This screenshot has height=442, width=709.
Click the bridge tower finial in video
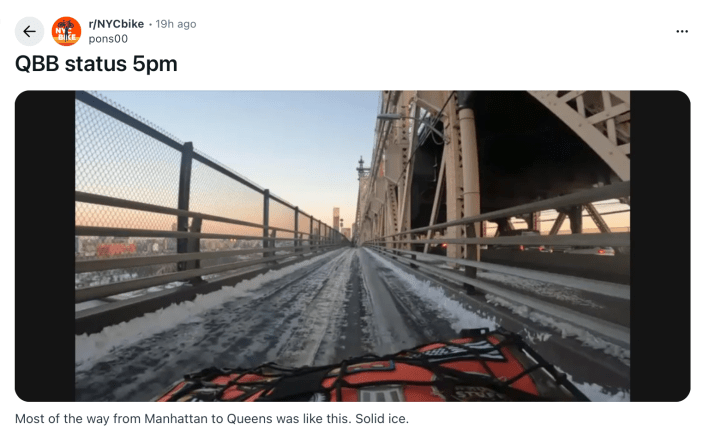[361, 165]
